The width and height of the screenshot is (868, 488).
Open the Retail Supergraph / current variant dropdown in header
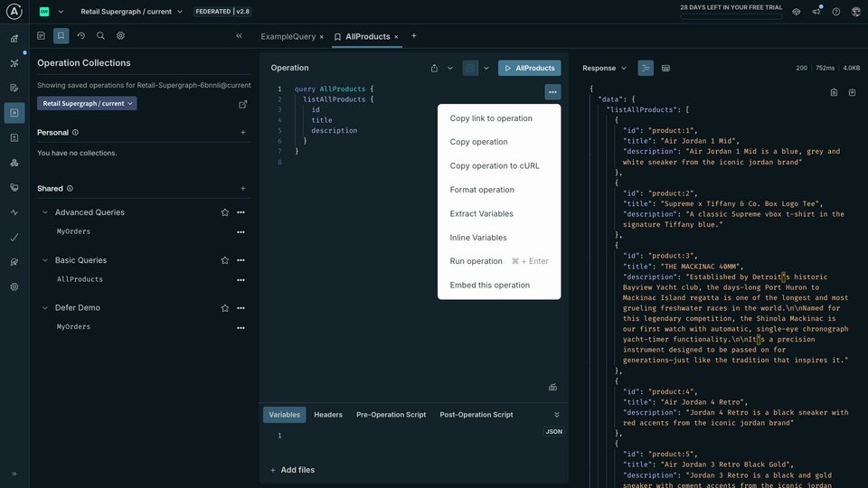(x=131, y=12)
